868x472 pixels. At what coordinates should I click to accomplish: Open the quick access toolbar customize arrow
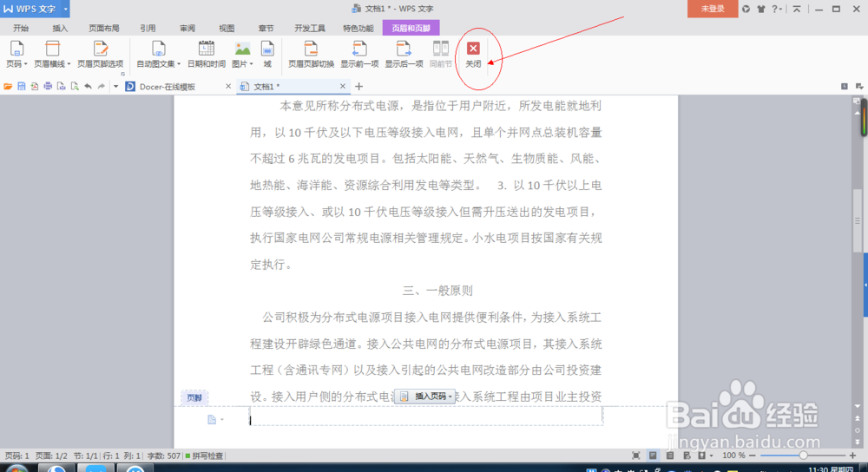(x=115, y=86)
